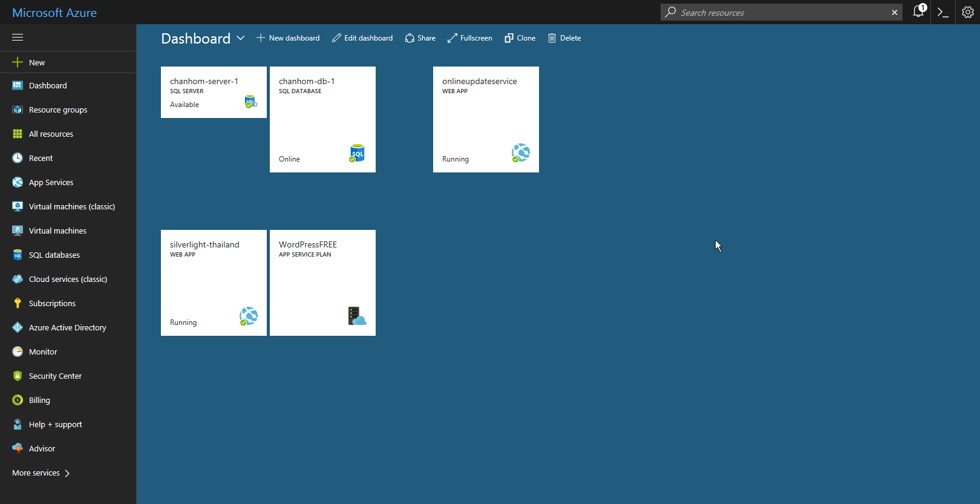
Task: Expand More services chevron
Action: (x=67, y=473)
